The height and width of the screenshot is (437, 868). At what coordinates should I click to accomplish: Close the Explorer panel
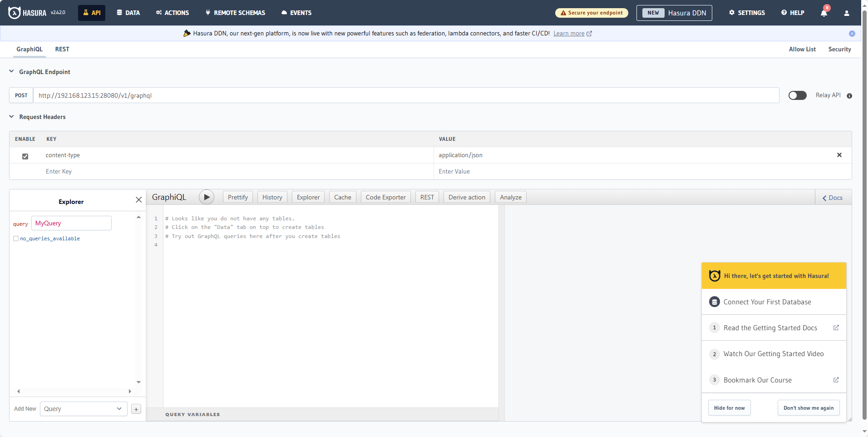coord(139,200)
